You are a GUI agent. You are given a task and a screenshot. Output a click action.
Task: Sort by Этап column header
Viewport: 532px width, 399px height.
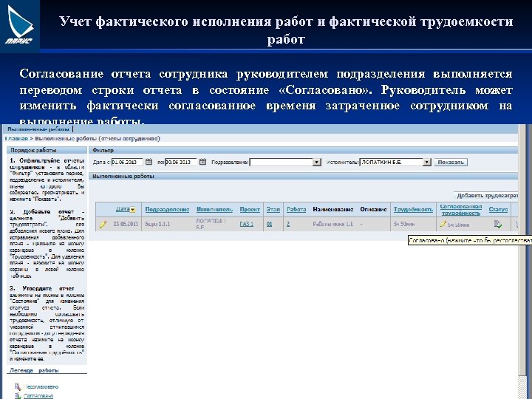click(x=273, y=209)
